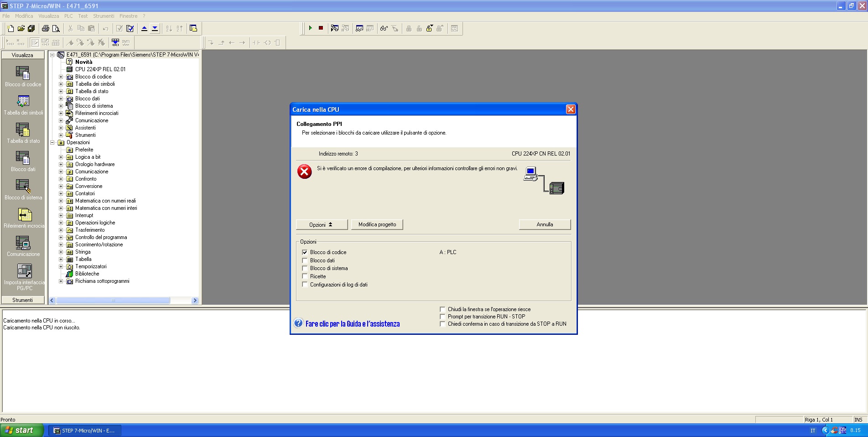Open Tabella di stato in Visualizza bar
This screenshot has height=437, width=868.
[23, 133]
